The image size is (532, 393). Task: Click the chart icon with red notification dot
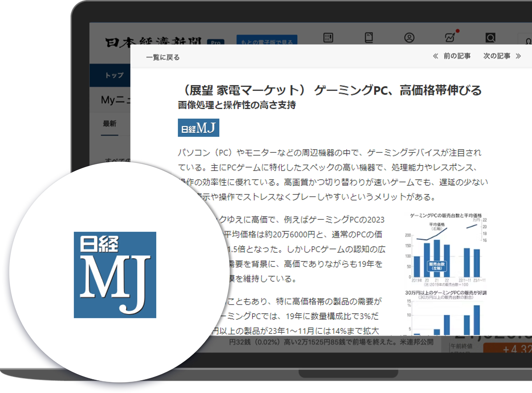click(450, 37)
